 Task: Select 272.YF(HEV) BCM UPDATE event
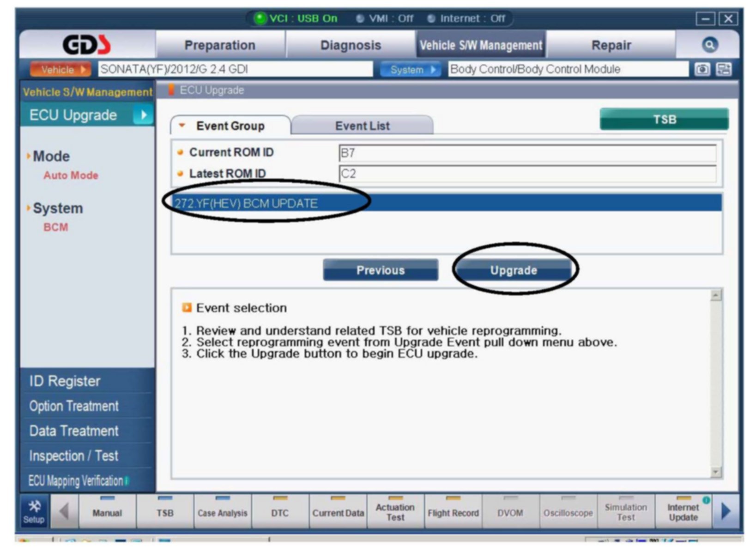click(x=246, y=204)
